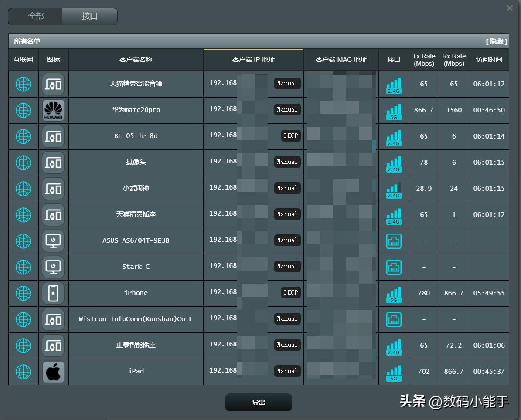Sort by Tx Rate column header

point(424,60)
